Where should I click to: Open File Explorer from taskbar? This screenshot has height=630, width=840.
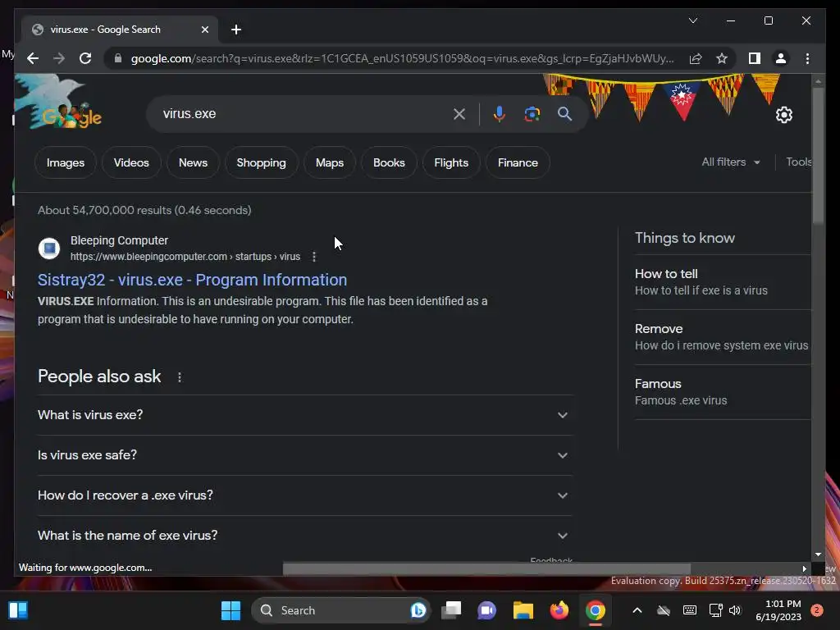[x=523, y=610]
